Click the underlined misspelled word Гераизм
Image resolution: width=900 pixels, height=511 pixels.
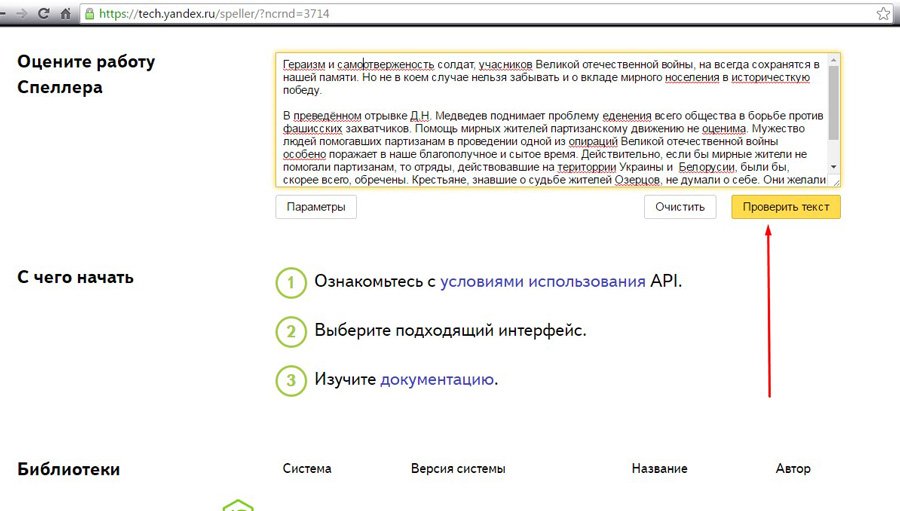pos(304,63)
